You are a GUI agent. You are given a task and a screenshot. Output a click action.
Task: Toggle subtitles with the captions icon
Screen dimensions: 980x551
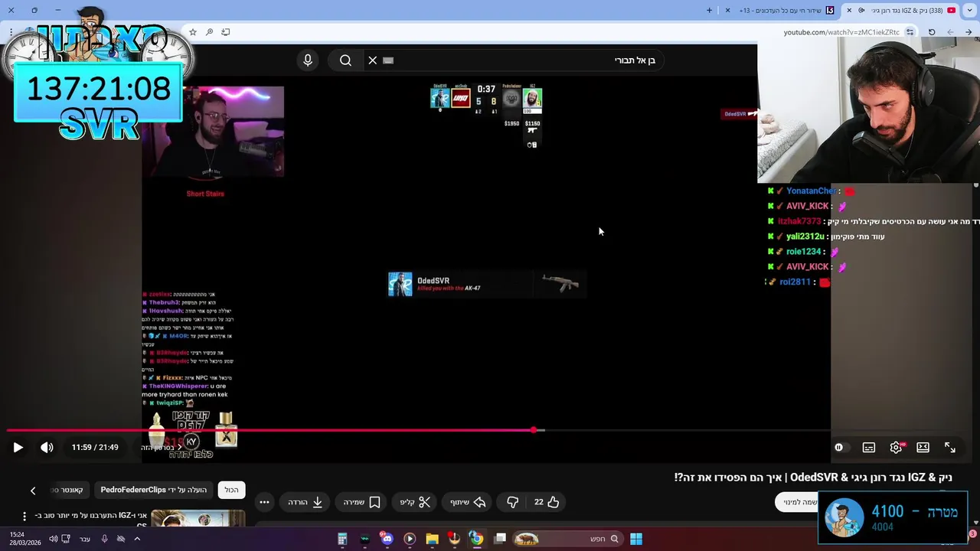click(x=869, y=448)
